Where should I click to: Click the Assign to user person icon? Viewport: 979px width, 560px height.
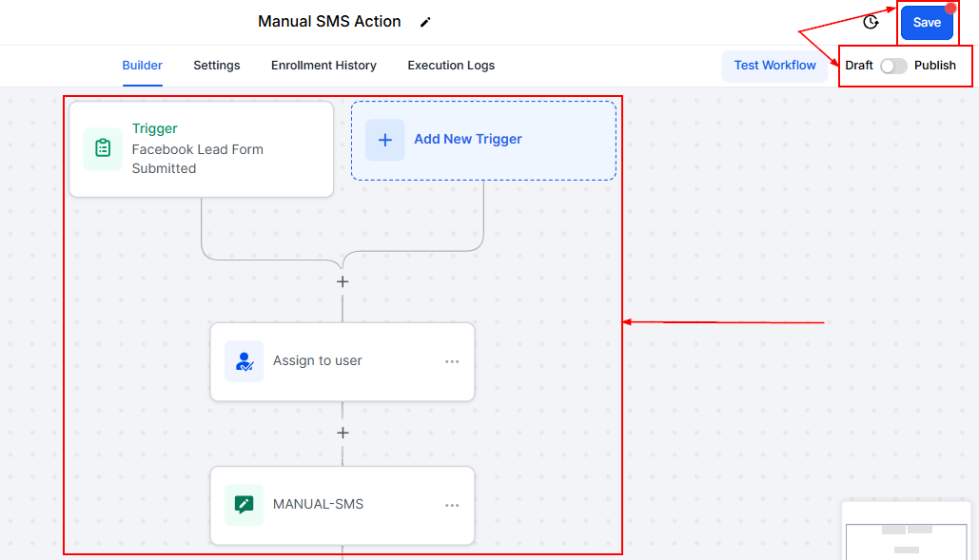tap(244, 361)
